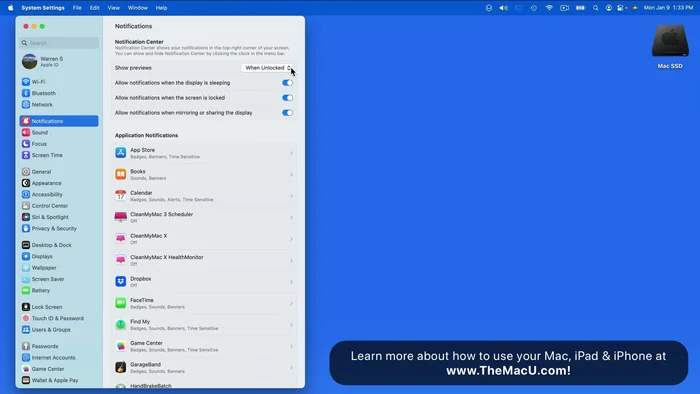The image size is (700, 394).
Task: Select the Mac SSD desktop drive
Action: (670, 47)
